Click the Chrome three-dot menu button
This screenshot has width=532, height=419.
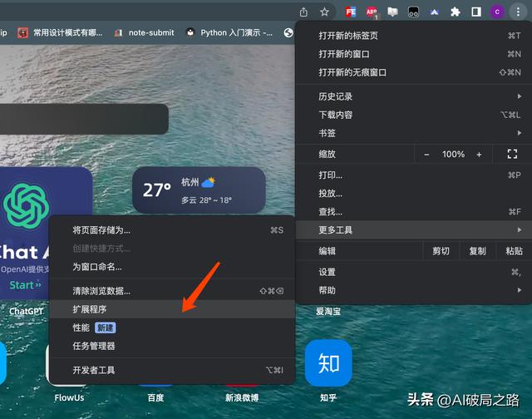point(518,12)
